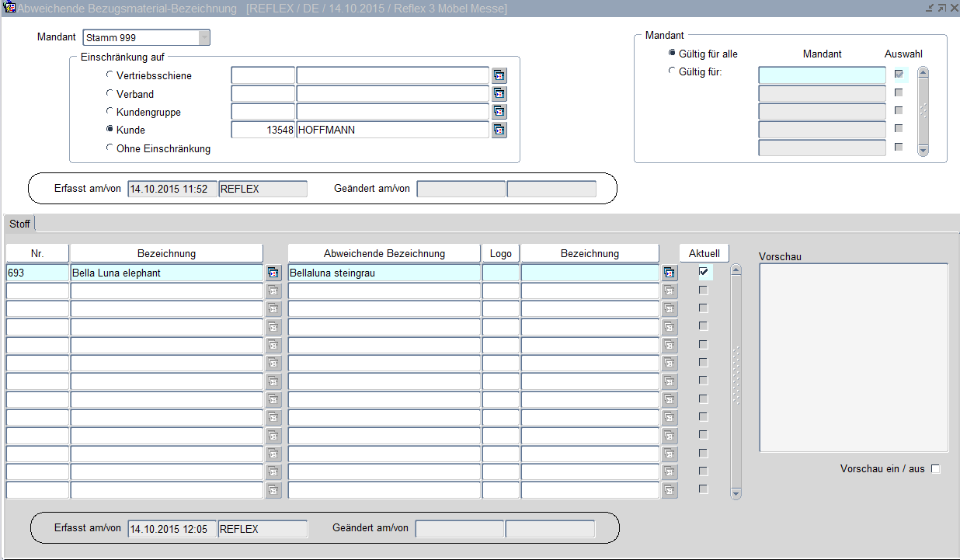
Task: Open lookup icon beside Vertriebsschiene field
Action: [499, 75]
